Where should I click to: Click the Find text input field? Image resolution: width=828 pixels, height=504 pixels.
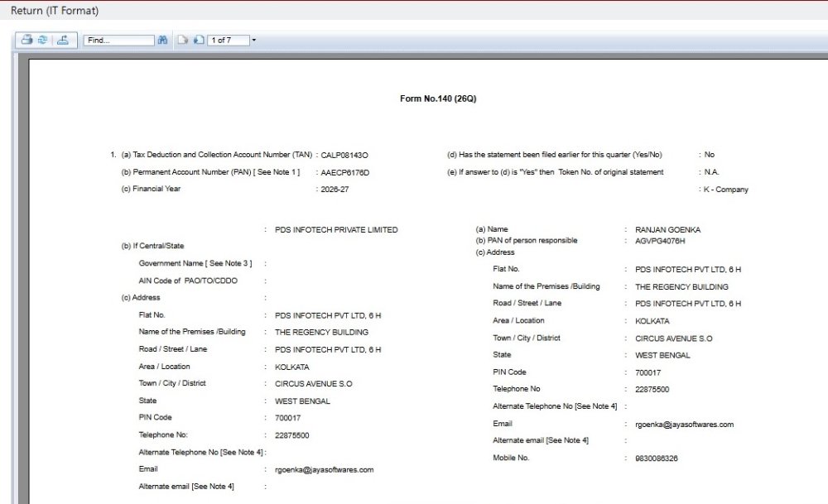[118, 40]
